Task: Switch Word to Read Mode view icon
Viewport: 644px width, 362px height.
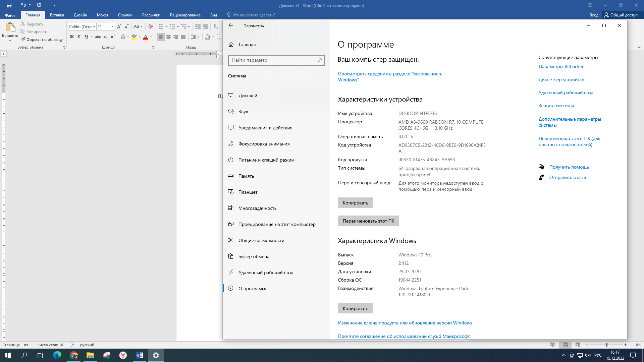Action: 552,345
